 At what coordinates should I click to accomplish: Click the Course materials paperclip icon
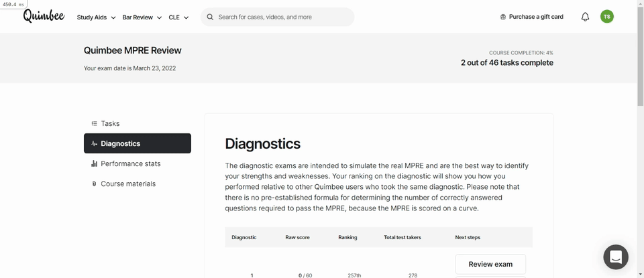coord(94,184)
